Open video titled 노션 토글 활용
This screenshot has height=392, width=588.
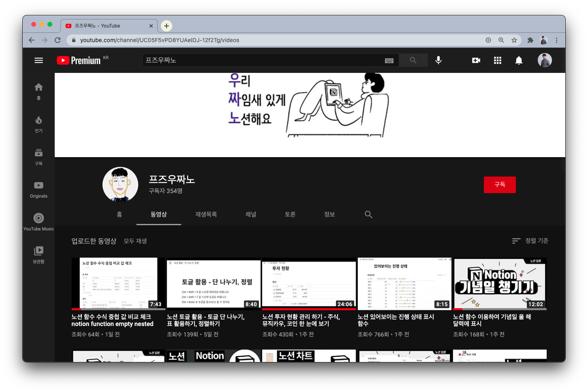tap(206, 320)
